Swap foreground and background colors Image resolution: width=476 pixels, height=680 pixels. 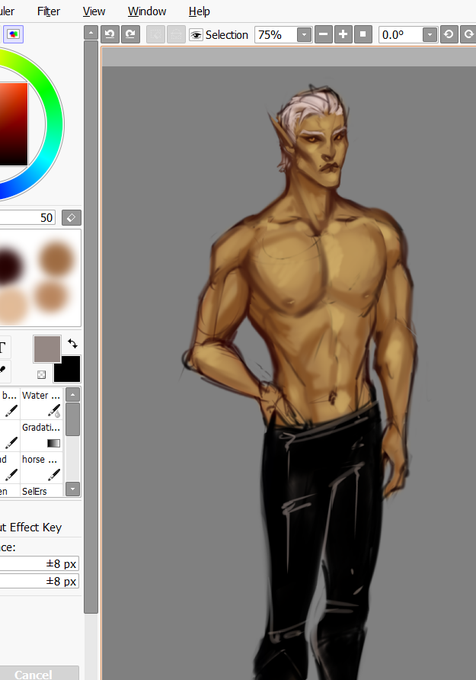click(72, 343)
